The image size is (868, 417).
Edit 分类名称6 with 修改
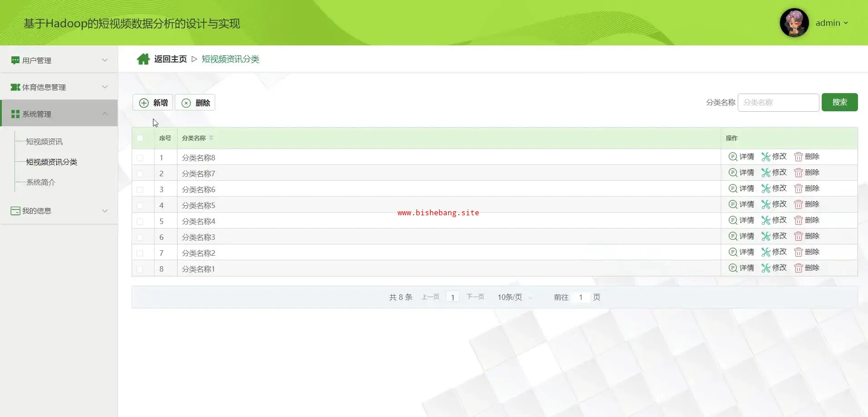[x=774, y=189]
